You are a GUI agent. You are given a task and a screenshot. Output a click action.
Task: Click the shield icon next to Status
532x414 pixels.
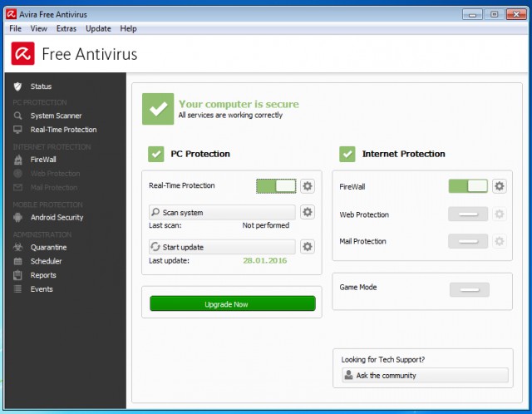[17, 86]
